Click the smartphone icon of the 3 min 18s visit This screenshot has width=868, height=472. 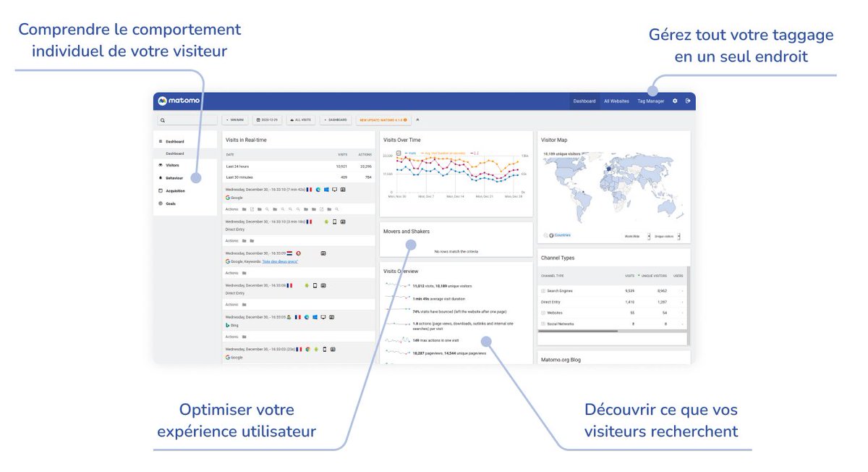tap(334, 222)
